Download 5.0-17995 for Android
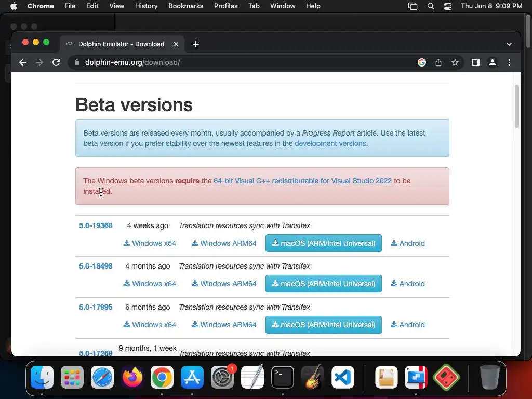This screenshot has height=399, width=532. click(x=407, y=325)
